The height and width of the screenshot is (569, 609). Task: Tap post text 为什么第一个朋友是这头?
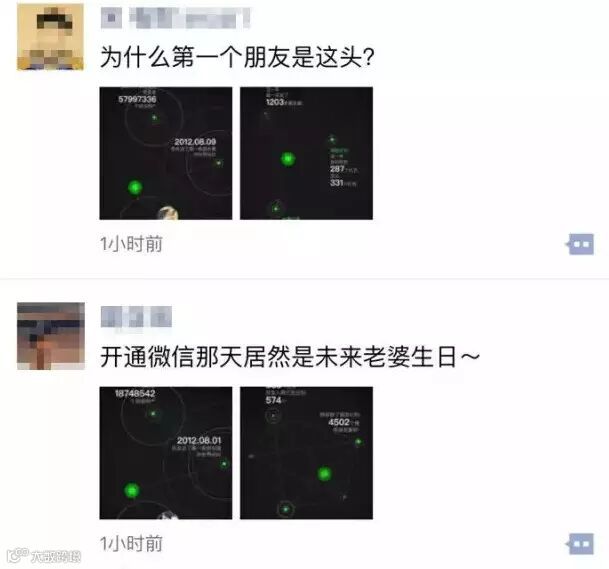pyautogui.click(x=237, y=57)
